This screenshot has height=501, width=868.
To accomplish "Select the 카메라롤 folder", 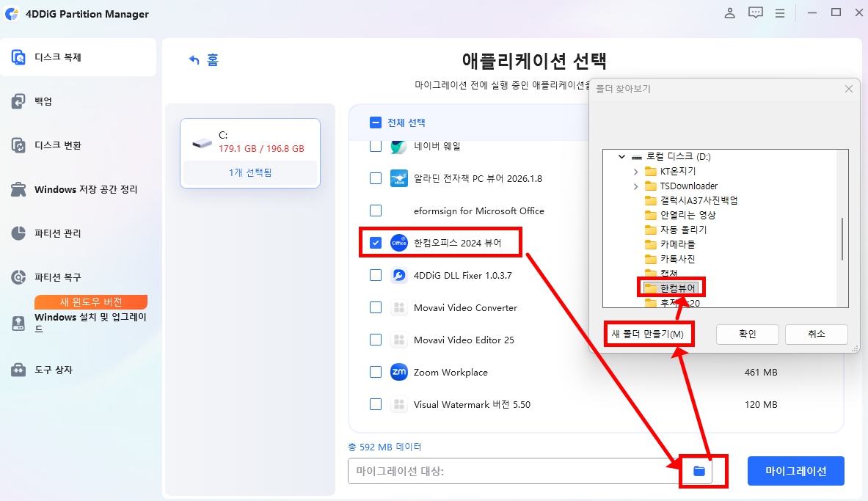I will coord(677,244).
